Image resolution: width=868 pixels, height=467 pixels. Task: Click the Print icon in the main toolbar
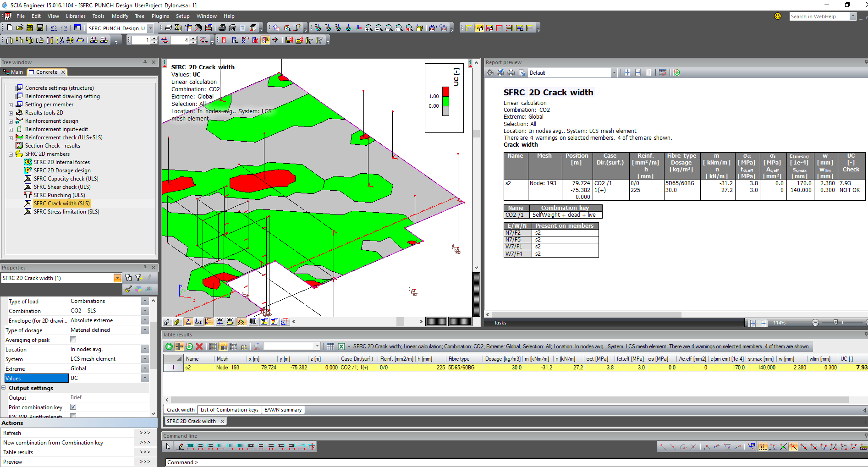pyautogui.click(x=222, y=28)
